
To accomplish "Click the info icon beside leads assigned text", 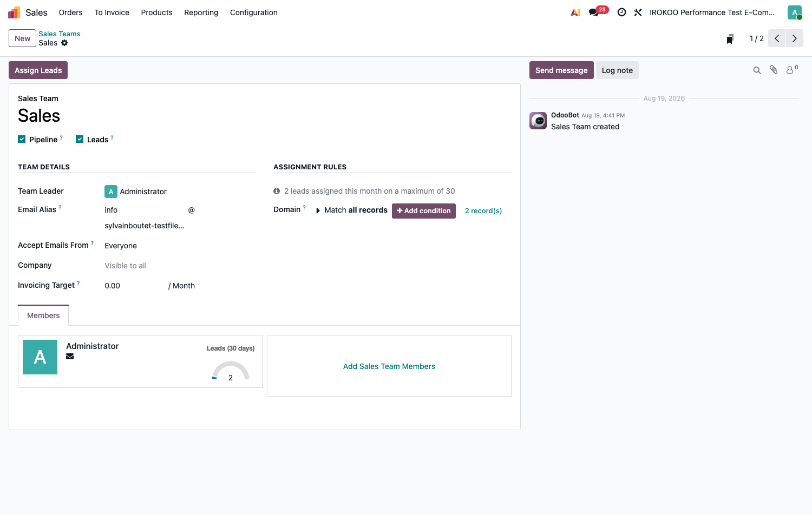I will [x=277, y=191].
